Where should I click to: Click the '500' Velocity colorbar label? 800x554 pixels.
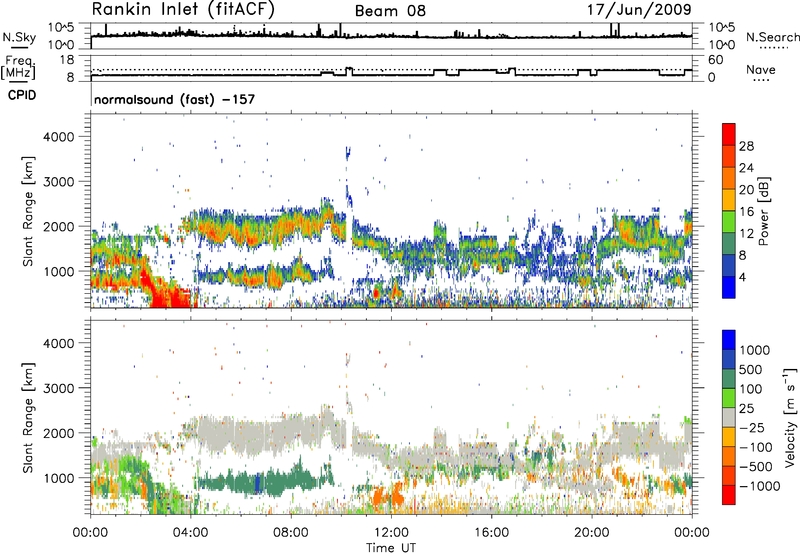(750, 370)
